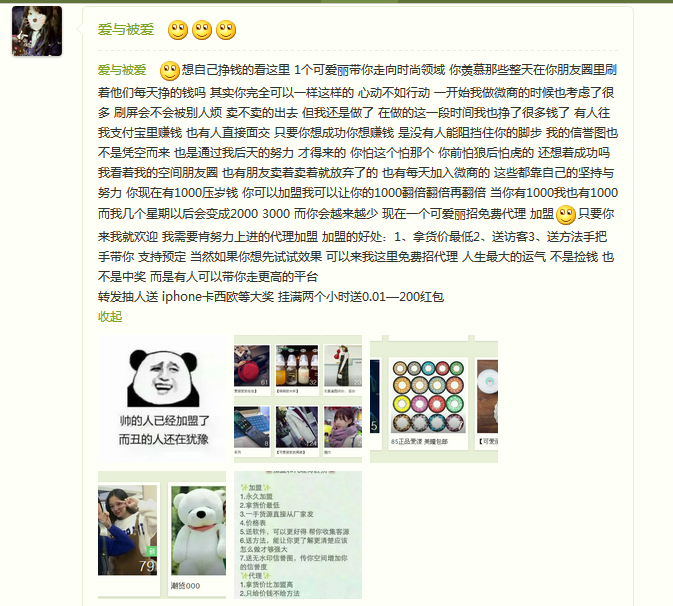Click the third smiley emoji in the title
Viewport: 673px width, 606px height.
pyautogui.click(x=226, y=30)
